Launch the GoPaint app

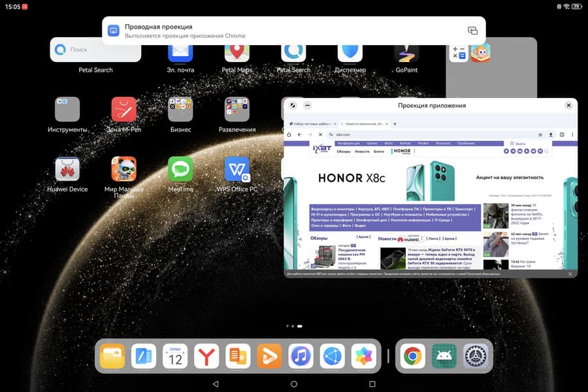pyautogui.click(x=406, y=54)
